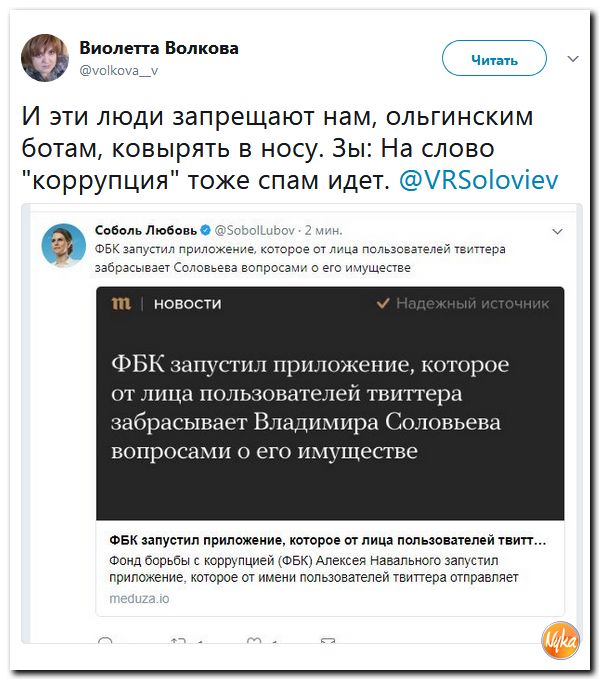This screenshot has height=681, width=601.
Task: Open the @volkova__v handle
Action: click(x=119, y=70)
